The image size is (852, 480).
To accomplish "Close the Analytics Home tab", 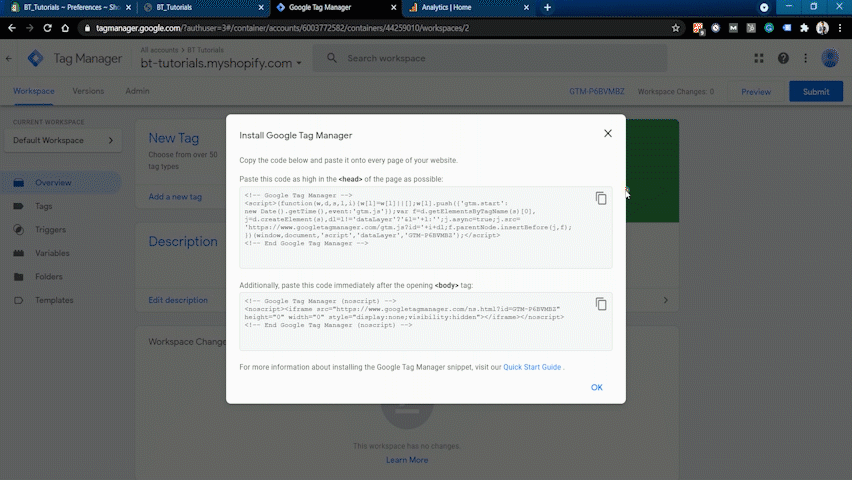I will coord(526,7).
